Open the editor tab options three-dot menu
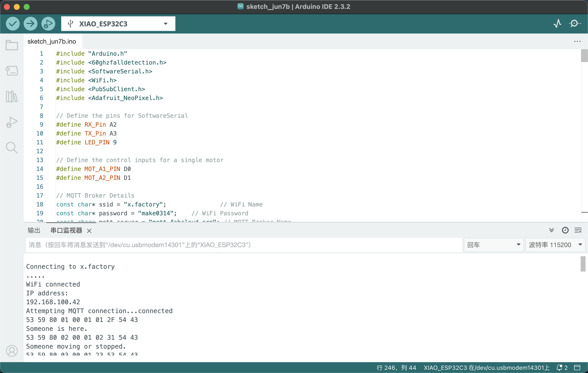 577,41
